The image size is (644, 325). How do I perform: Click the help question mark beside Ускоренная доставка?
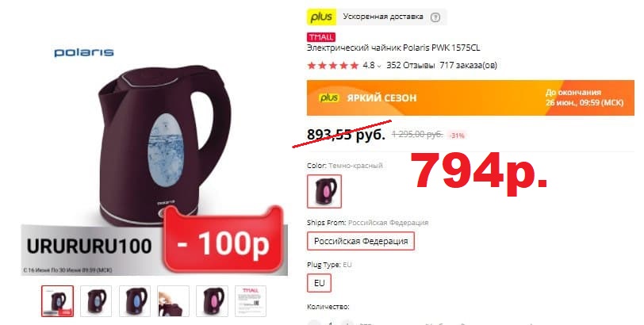pyautogui.click(x=435, y=17)
